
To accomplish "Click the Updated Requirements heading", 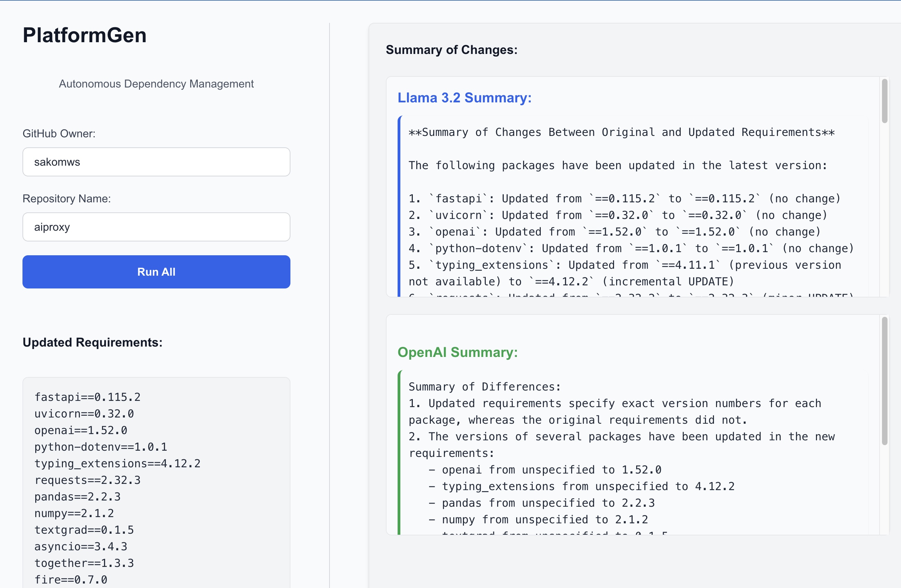I will 92,342.
